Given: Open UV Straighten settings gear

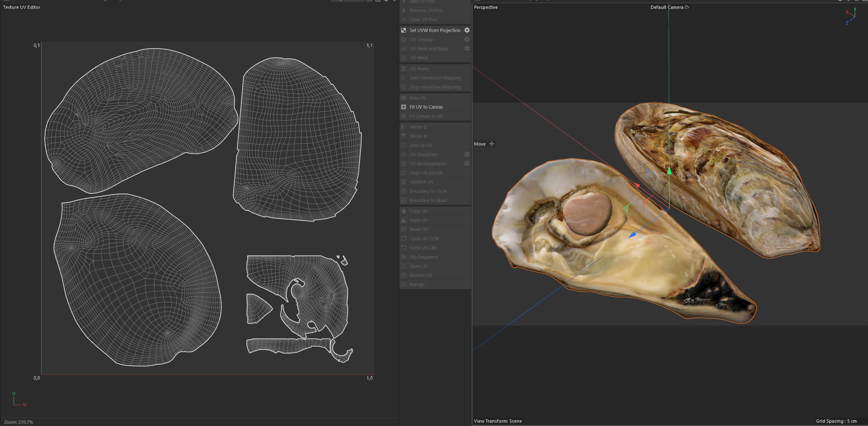Looking at the screenshot, I should click(x=467, y=154).
